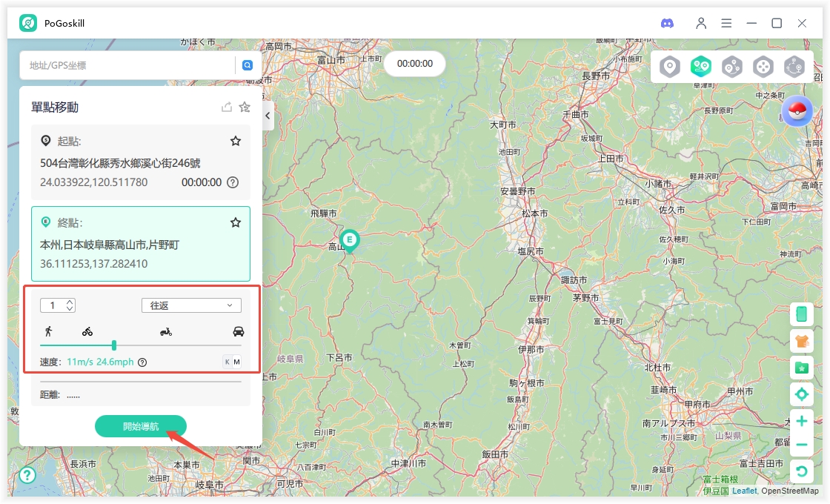Click the help icon next to 00:00:00
830x504 pixels.
(233, 182)
